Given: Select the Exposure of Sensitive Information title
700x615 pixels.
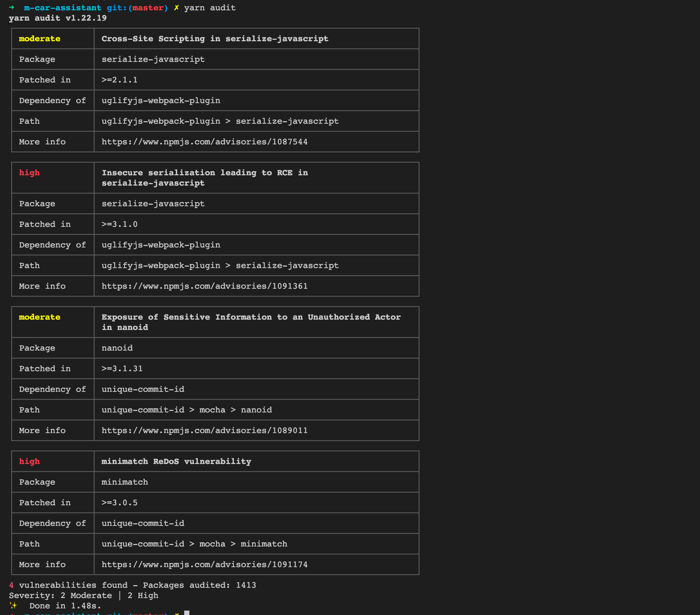Looking at the screenshot, I should (251, 322).
